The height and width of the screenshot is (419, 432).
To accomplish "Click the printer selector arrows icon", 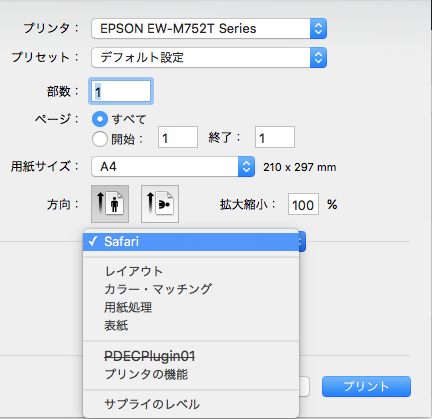I will [318, 29].
